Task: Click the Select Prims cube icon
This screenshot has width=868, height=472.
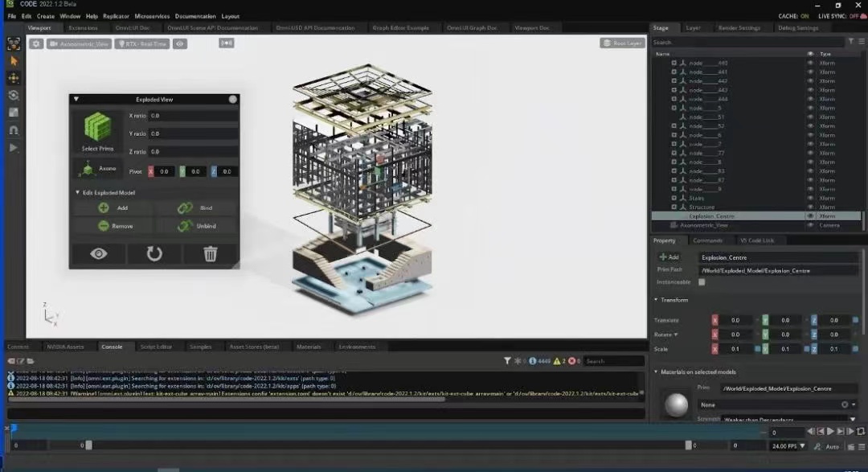Action: tap(97, 128)
